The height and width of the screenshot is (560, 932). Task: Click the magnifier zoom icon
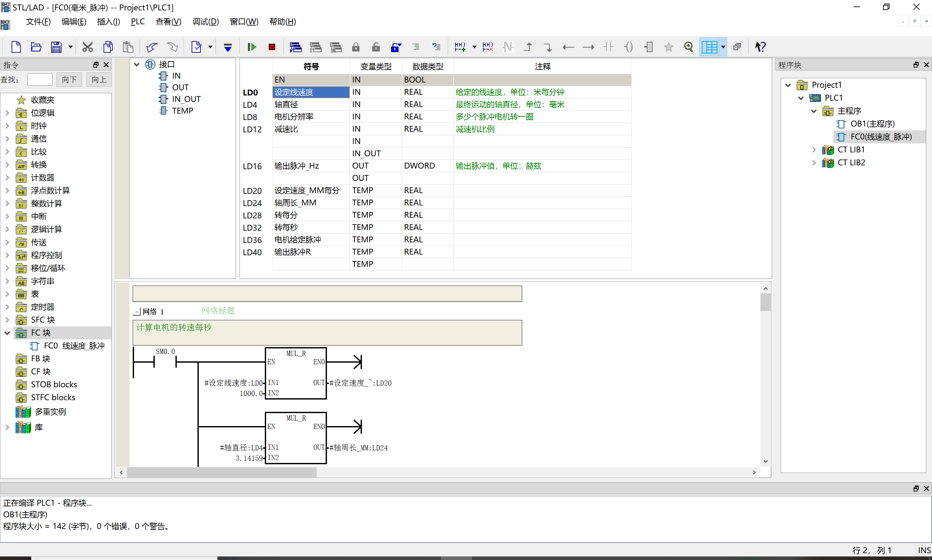coord(689,47)
